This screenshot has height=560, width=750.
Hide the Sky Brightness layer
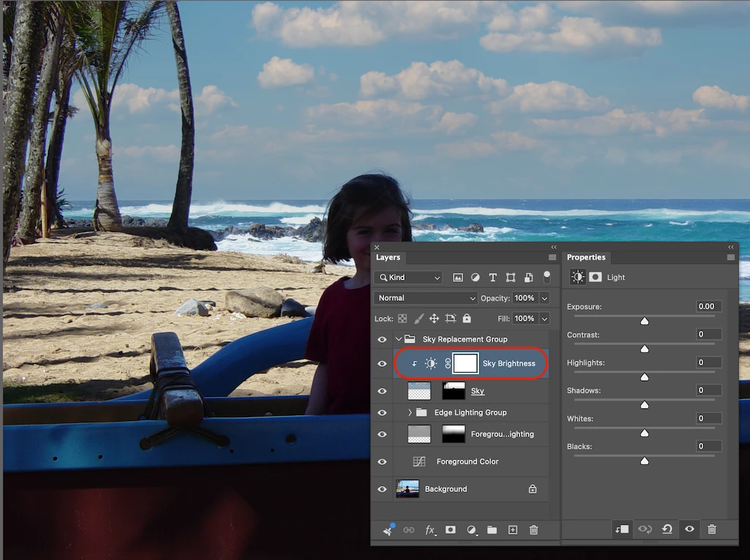tap(382, 364)
